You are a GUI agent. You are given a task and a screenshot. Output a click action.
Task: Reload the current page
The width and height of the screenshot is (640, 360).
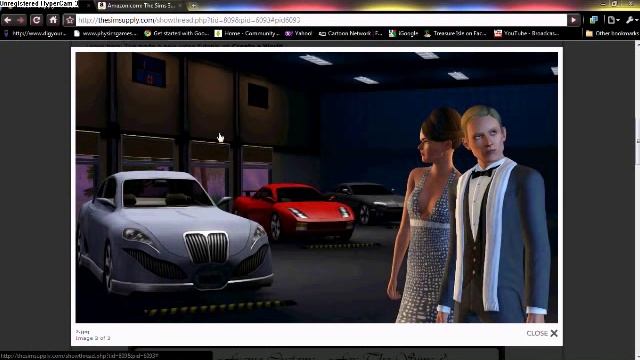point(36,20)
